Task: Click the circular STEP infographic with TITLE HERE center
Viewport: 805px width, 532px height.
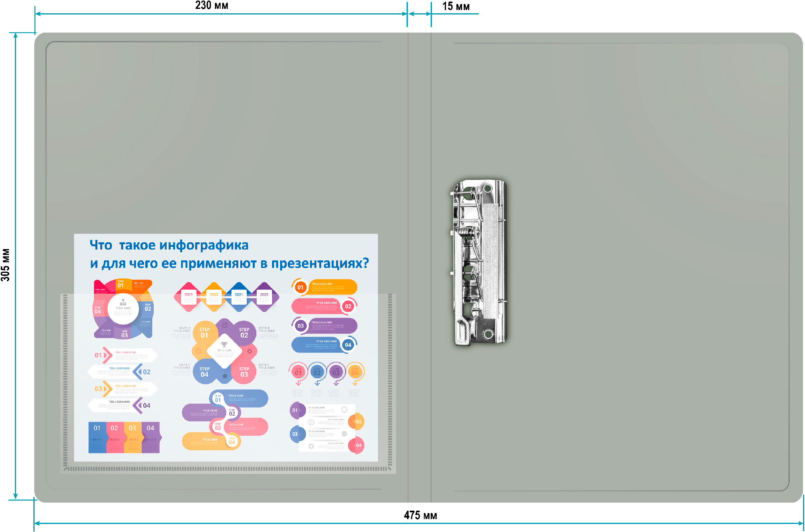Action: click(123, 309)
